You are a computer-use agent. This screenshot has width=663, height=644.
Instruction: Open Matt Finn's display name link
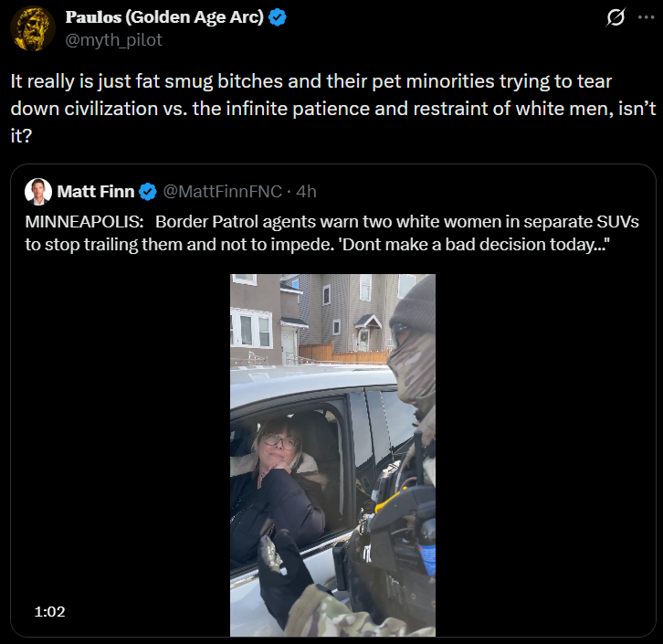(95, 191)
